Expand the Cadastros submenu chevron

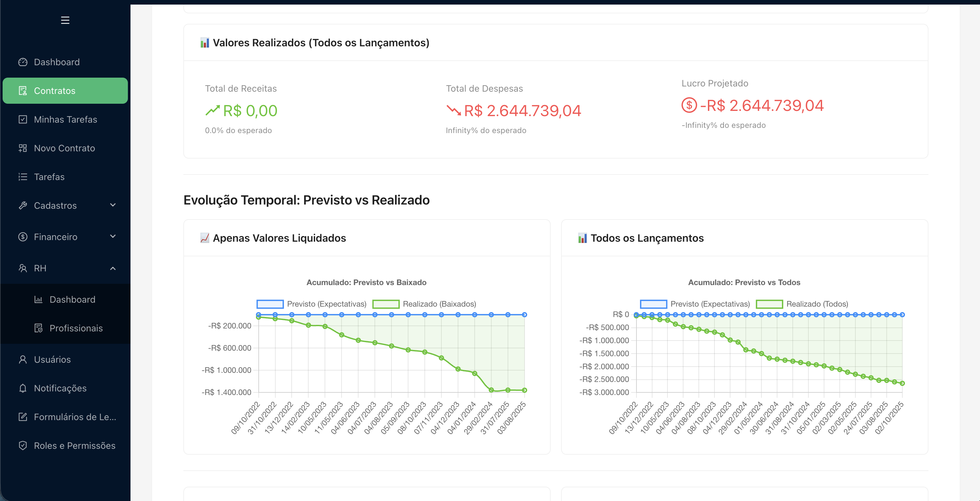[x=113, y=205]
